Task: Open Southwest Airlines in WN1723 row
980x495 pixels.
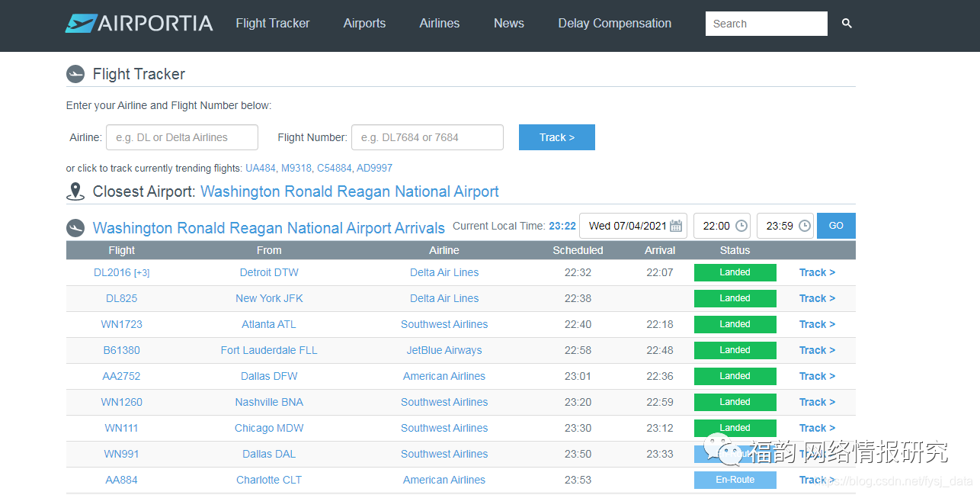Action: (x=444, y=324)
